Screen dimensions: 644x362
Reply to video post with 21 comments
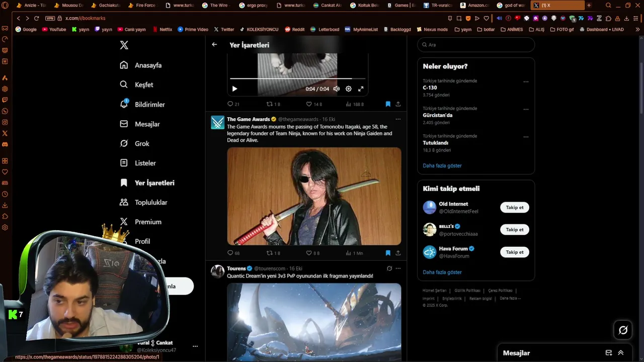pyautogui.click(x=233, y=104)
